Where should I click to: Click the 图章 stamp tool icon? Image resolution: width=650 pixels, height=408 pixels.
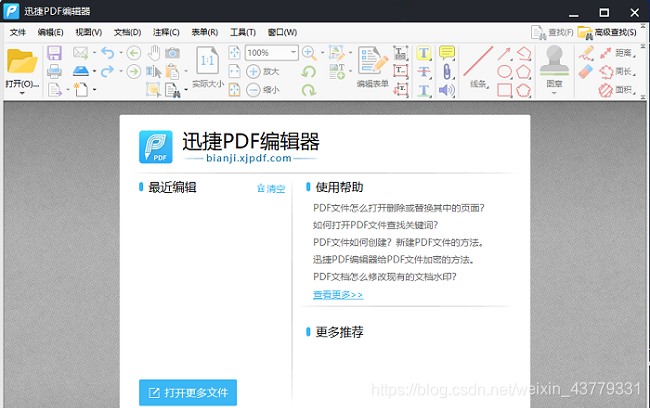tap(554, 62)
